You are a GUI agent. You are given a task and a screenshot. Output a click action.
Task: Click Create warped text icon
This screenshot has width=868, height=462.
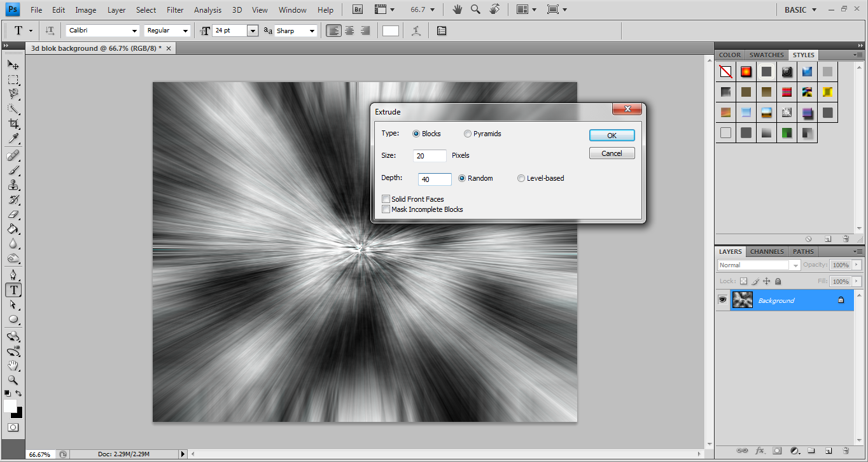416,31
